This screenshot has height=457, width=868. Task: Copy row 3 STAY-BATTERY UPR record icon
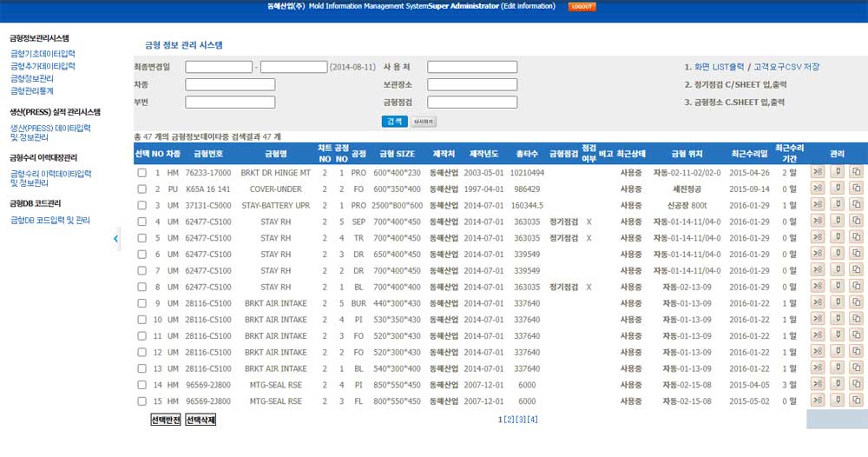click(857, 204)
